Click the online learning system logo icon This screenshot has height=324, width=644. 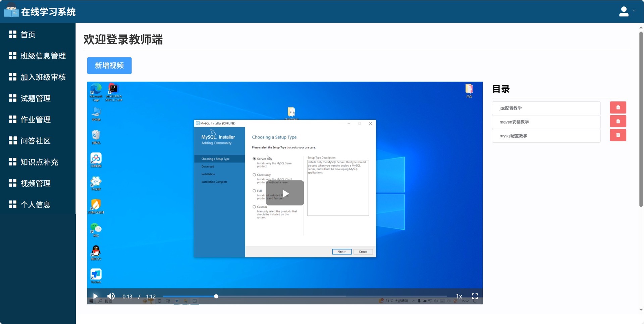[11, 10]
